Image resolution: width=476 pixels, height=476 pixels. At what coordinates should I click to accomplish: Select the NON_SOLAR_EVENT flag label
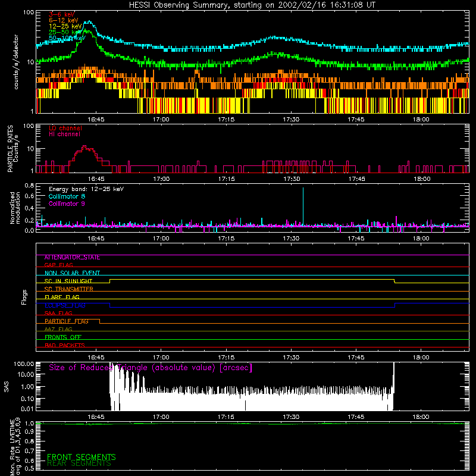tap(72, 273)
